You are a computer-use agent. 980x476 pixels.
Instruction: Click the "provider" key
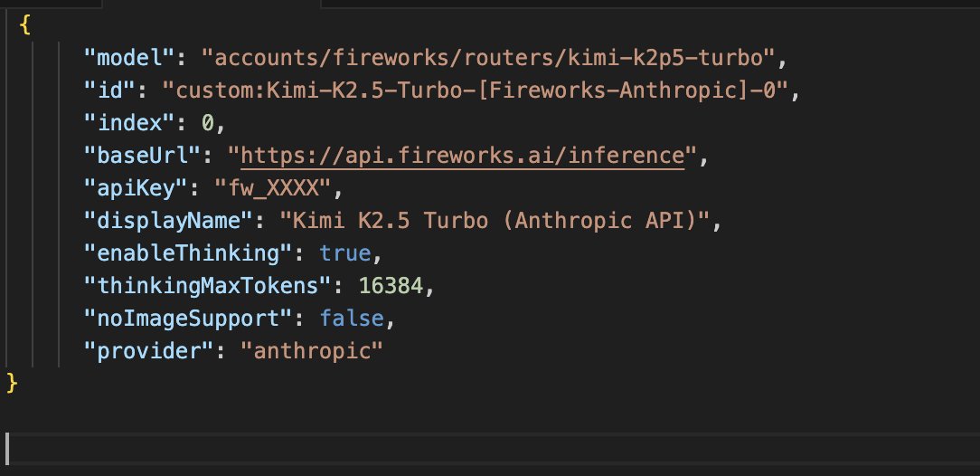(x=149, y=351)
